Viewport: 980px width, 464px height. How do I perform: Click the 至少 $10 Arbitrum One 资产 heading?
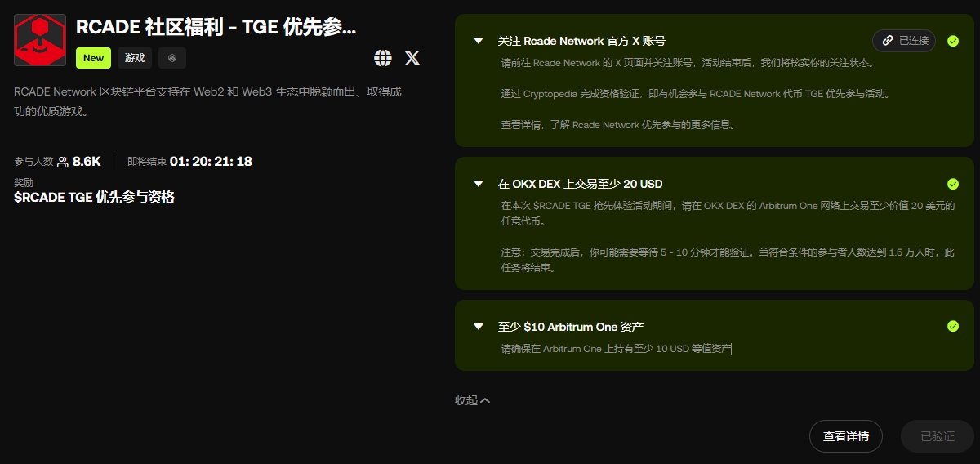click(570, 327)
